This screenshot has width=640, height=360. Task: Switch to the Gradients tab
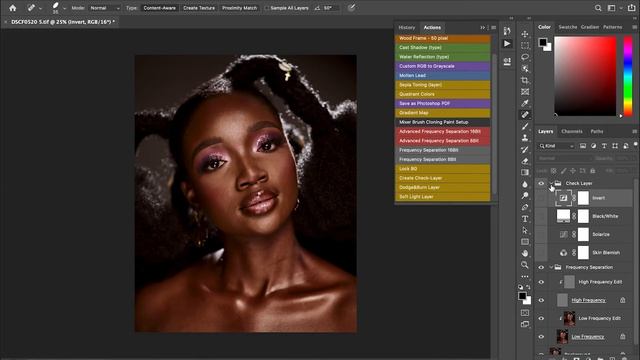pos(590,27)
